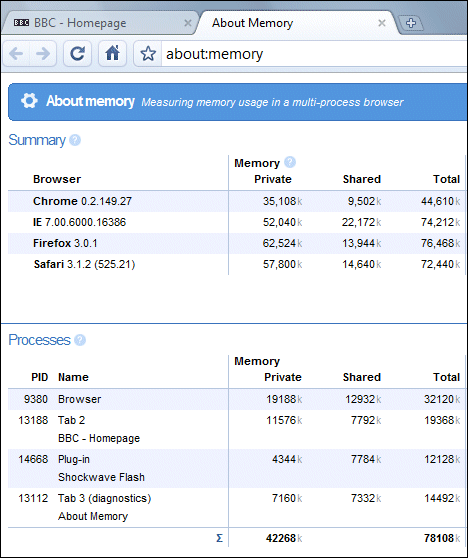Select Chrome 0.2.149.27 browser row
Screen dimensions: 468x558
237,201
